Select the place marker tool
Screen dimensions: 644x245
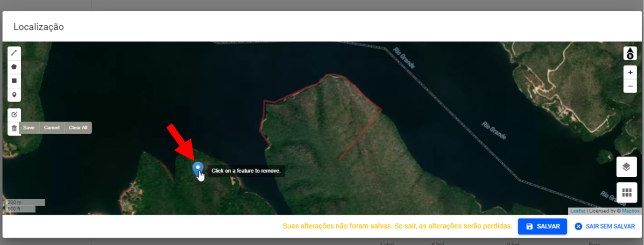(x=14, y=95)
